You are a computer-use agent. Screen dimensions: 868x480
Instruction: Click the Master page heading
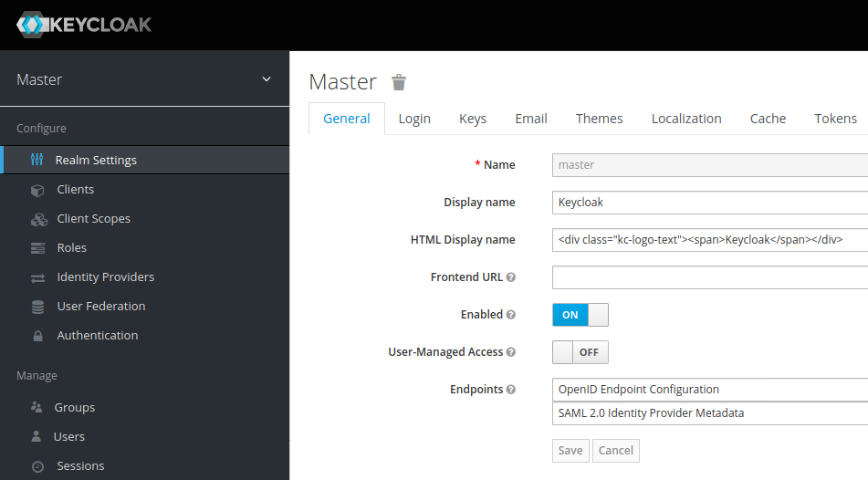(342, 82)
